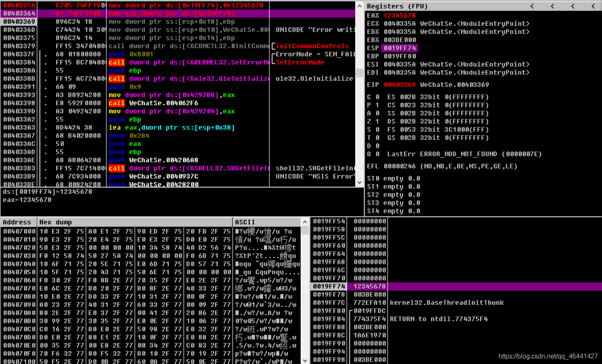Click the Z zero flag value

click(x=377, y=121)
